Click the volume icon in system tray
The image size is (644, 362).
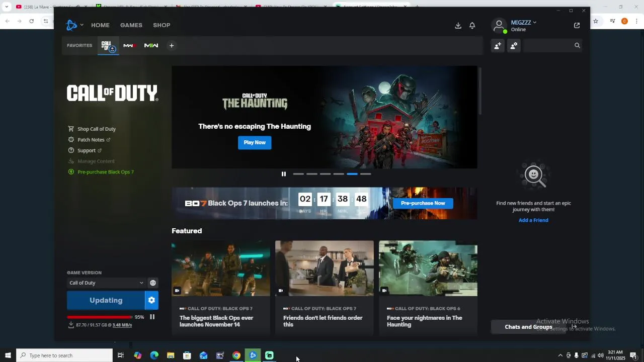601,355
